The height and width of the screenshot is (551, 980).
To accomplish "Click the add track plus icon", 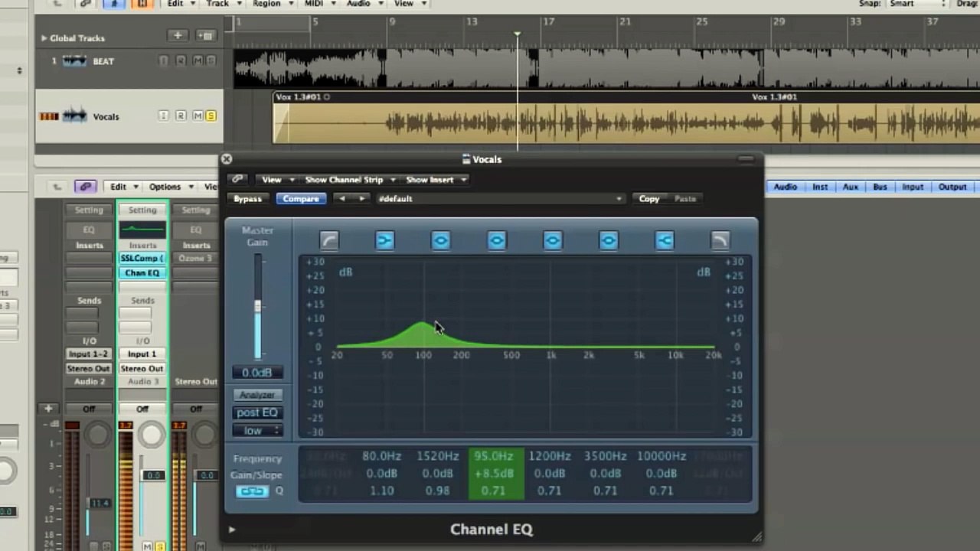I will [178, 36].
